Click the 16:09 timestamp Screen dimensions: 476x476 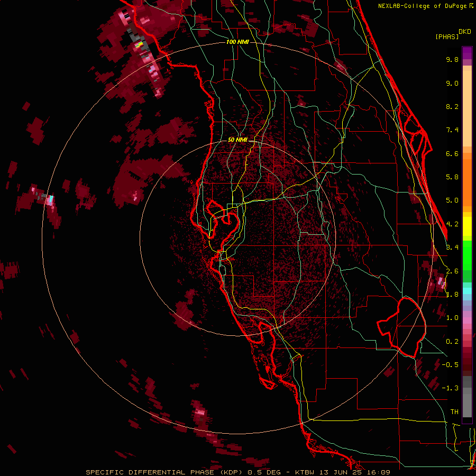378,472
